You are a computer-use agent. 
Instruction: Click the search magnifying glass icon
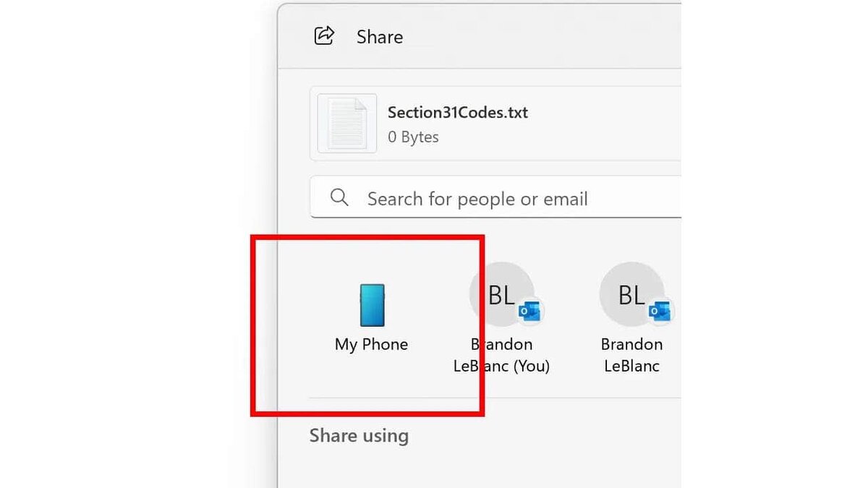339,197
